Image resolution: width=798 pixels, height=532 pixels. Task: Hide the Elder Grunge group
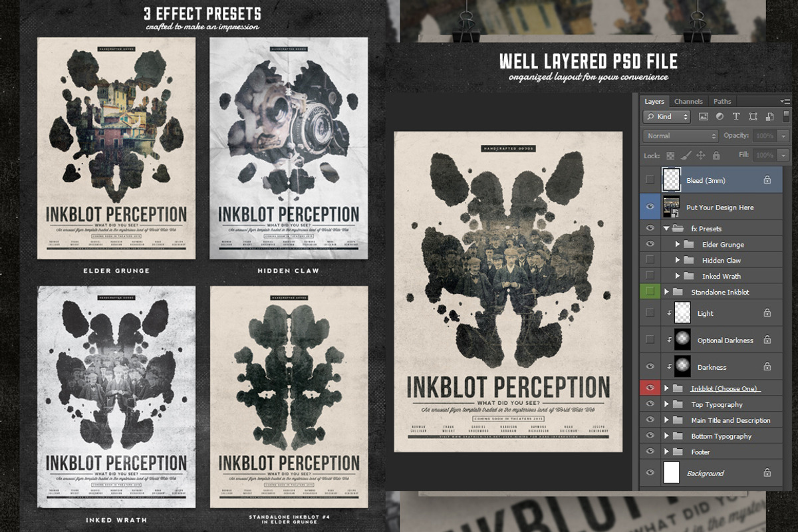[x=650, y=244]
